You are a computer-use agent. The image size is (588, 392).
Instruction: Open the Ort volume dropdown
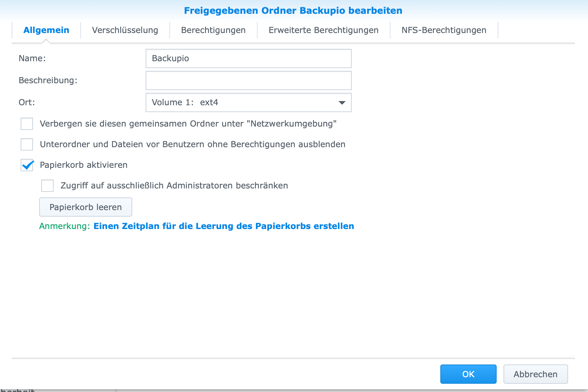tap(248, 102)
